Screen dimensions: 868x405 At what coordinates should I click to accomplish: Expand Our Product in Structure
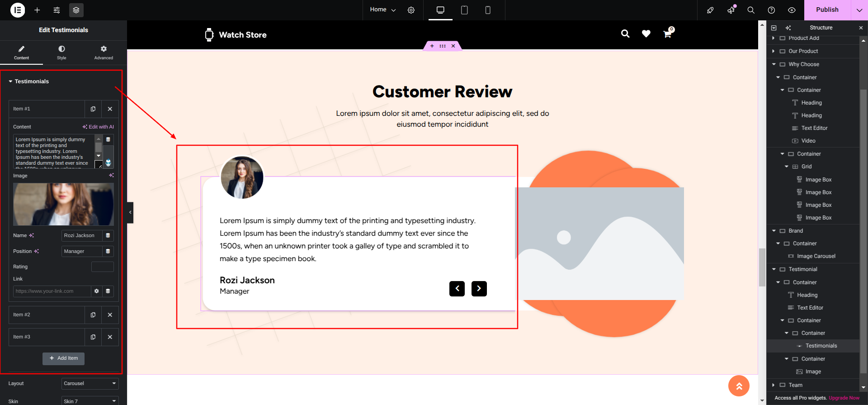click(774, 51)
